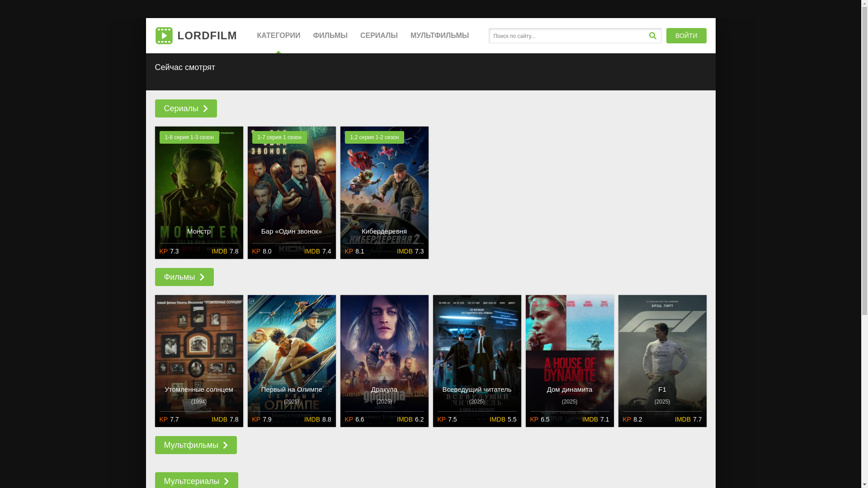Viewport: 868px width, 488px height.
Task: Click chevron arrow on Фильмы button
Action: (x=202, y=277)
